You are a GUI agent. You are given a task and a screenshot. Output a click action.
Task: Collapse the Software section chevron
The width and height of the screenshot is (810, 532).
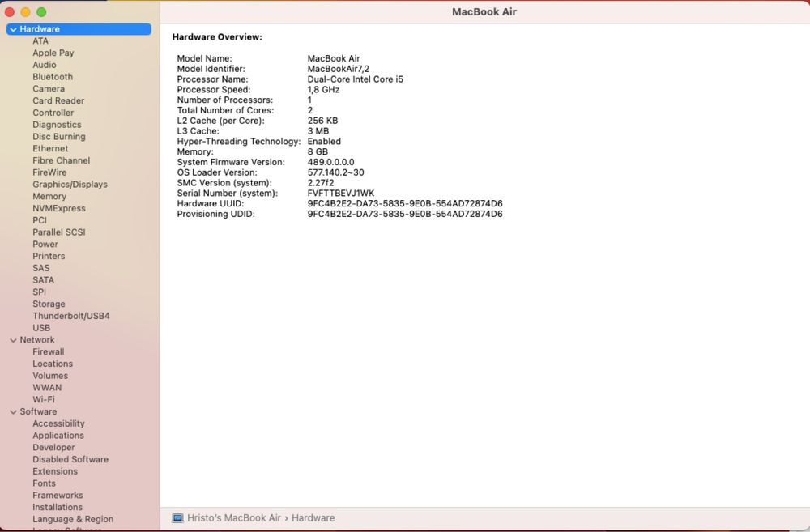point(14,411)
